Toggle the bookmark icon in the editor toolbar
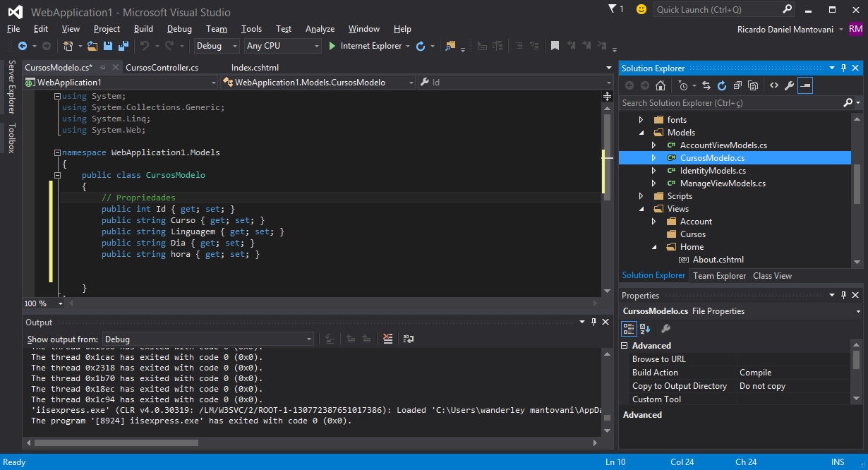This screenshot has width=868, height=470. click(x=555, y=46)
